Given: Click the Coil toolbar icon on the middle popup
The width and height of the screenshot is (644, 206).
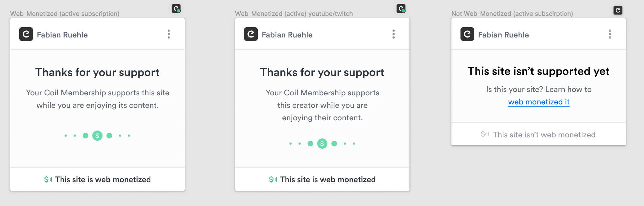Looking at the screenshot, I should pos(400,9).
